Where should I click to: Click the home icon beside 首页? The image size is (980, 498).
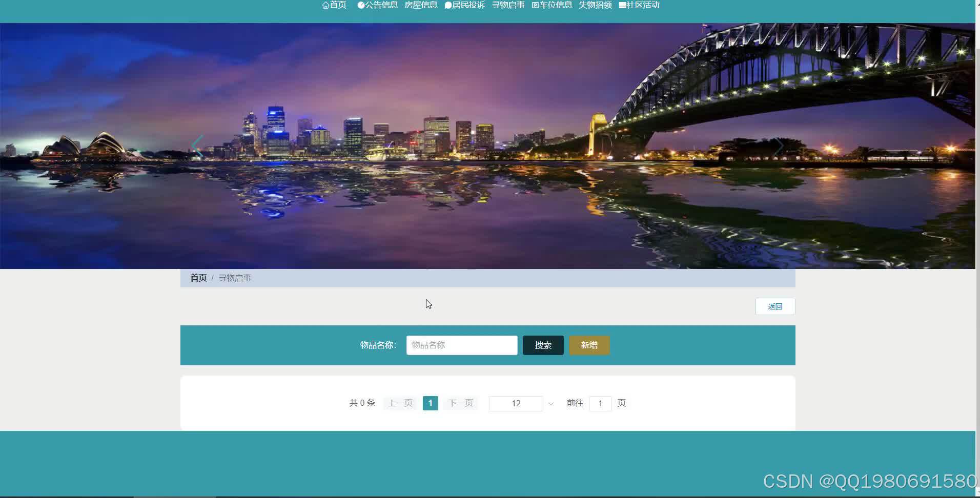pos(326,5)
